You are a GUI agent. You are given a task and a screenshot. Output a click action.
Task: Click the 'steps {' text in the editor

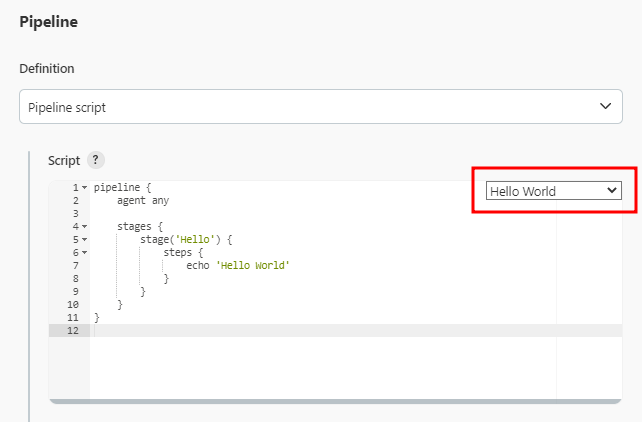tap(183, 253)
